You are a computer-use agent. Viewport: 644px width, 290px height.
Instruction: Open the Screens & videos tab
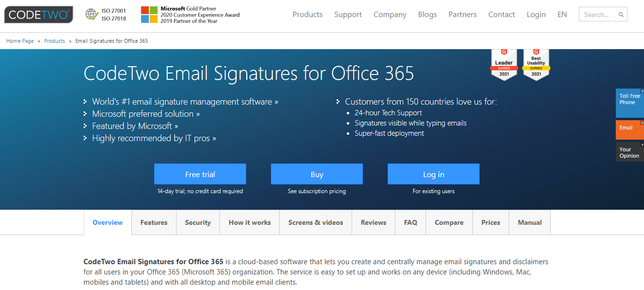click(316, 222)
